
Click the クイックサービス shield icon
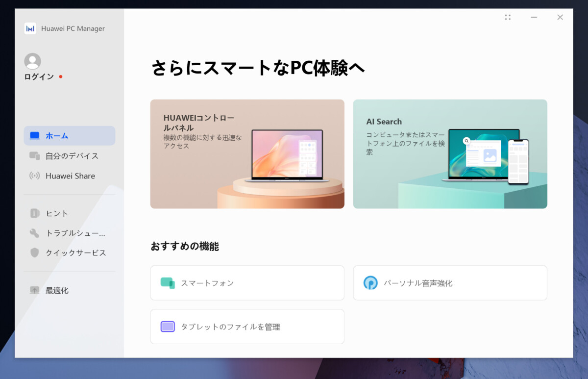34,253
